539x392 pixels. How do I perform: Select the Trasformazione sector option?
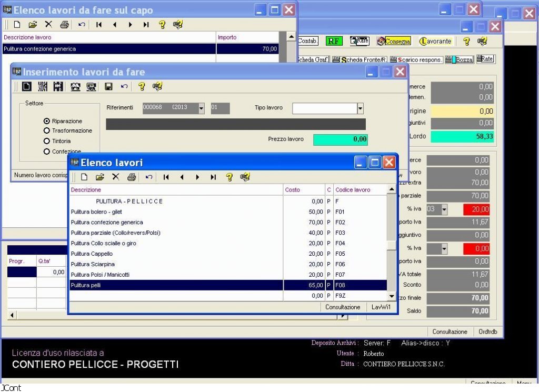click(47, 130)
